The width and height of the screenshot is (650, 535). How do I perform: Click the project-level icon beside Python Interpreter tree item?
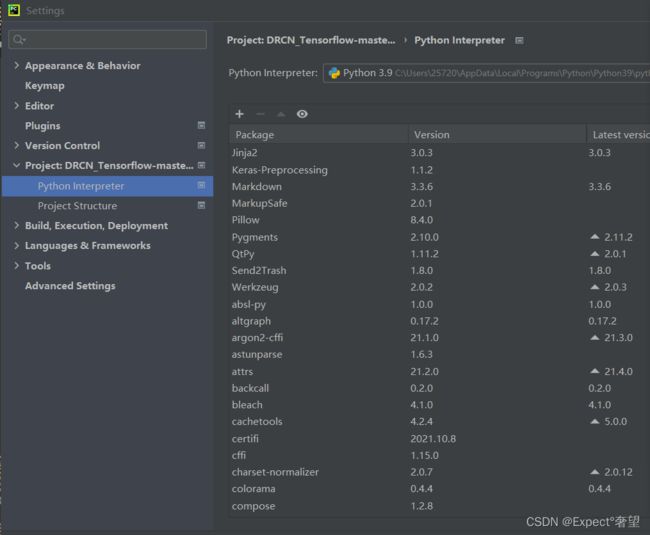tap(201, 185)
